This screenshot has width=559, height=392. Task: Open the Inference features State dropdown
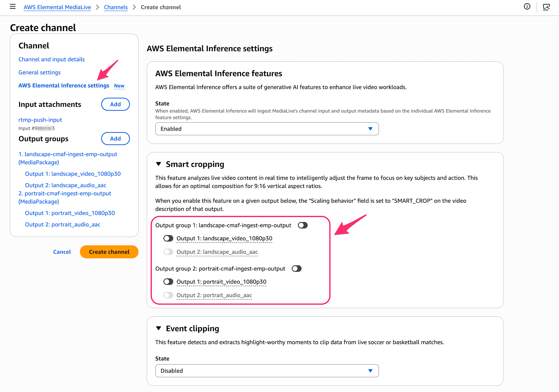(267, 129)
